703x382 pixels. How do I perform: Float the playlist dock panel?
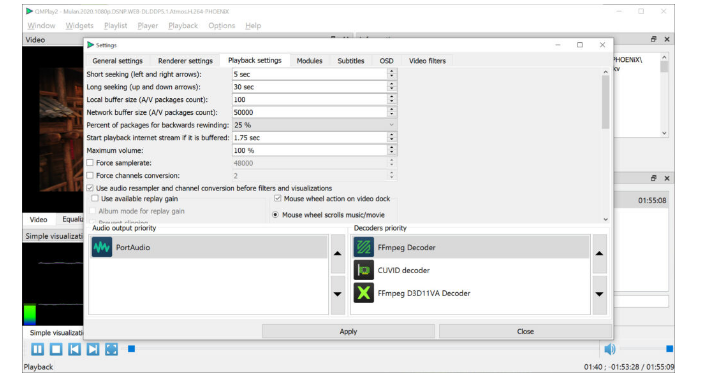(x=654, y=178)
